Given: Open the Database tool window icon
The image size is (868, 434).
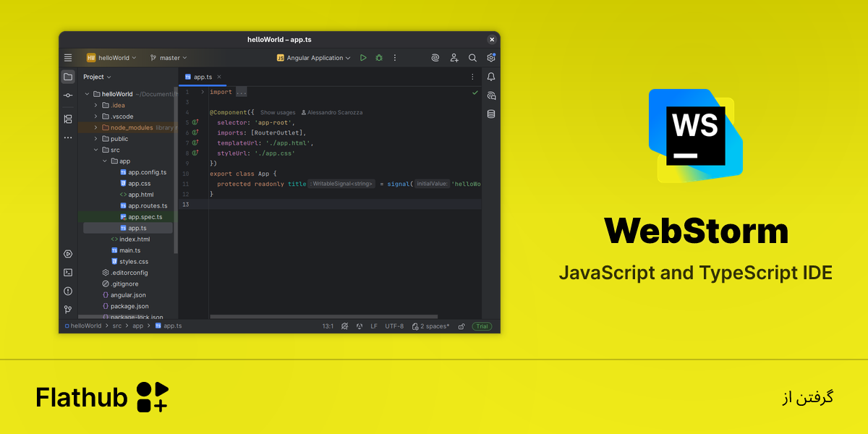Looking at the screenshot, I should click(x=491, y=114).
